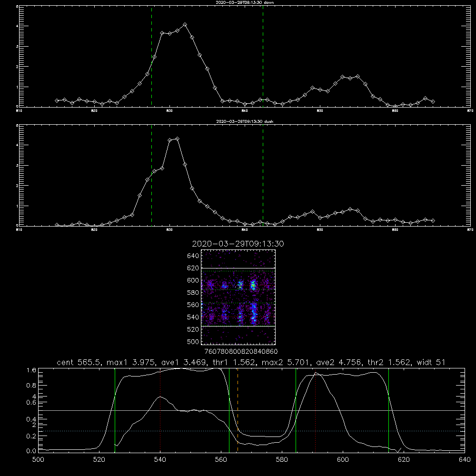Click the solid horizontal threshold line in bottom plot

tap(251, 410)
